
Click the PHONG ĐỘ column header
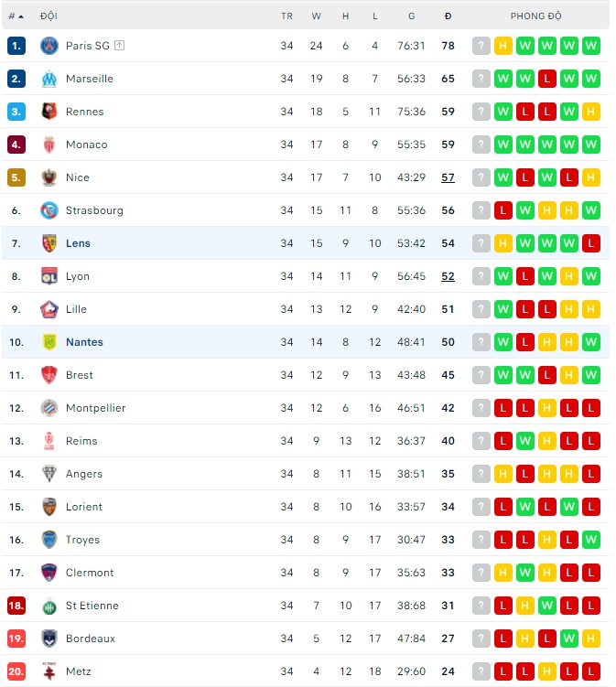[535, 16]
